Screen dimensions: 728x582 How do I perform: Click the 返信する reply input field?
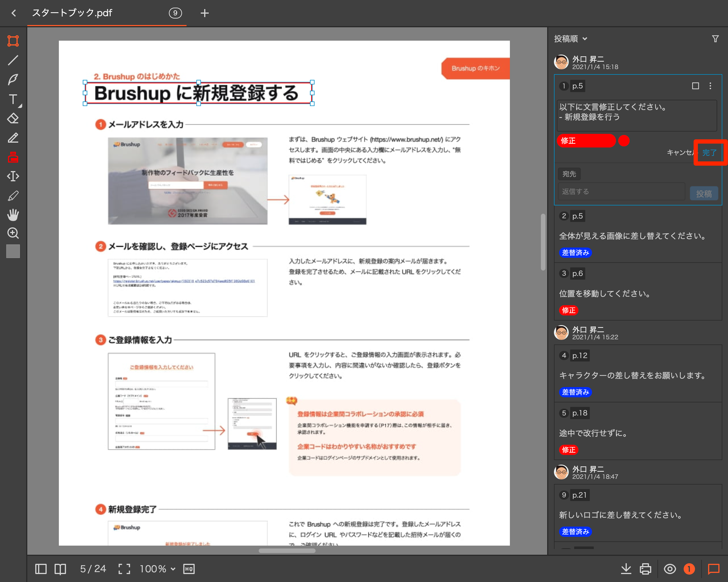(x=621, y=192)
